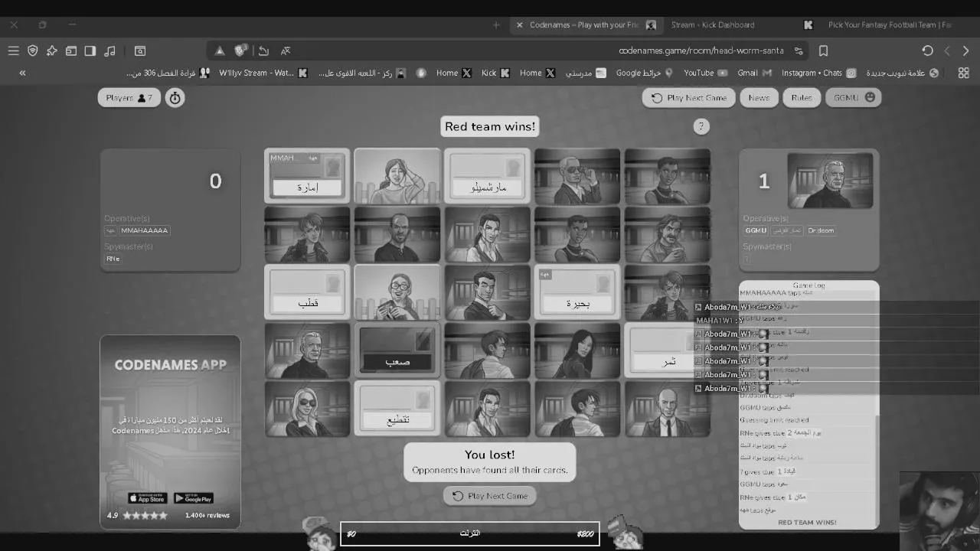Click the translate page icon
Screen dimensions: 980x551
click(x=286, y=51)
